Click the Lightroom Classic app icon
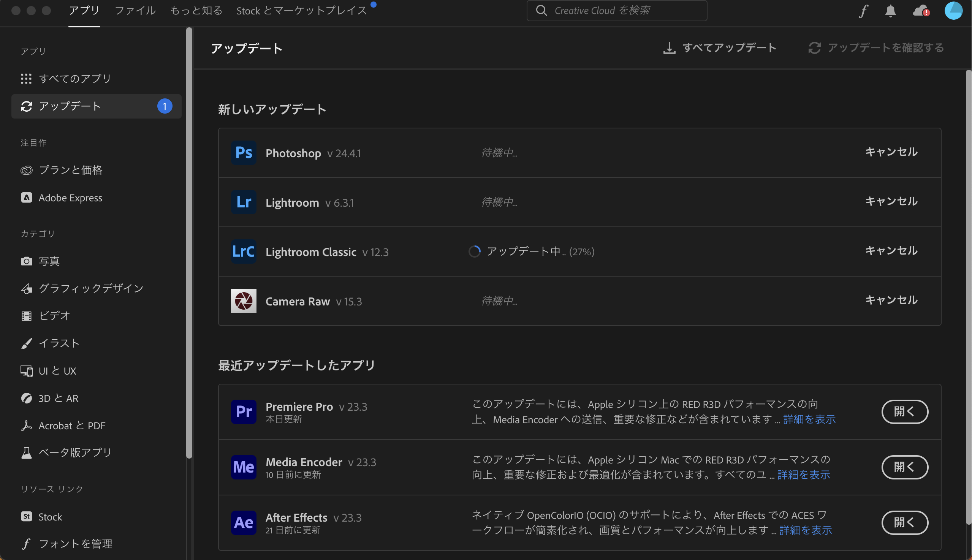Screen dimensions: 972x560 [x=244, y=252]
